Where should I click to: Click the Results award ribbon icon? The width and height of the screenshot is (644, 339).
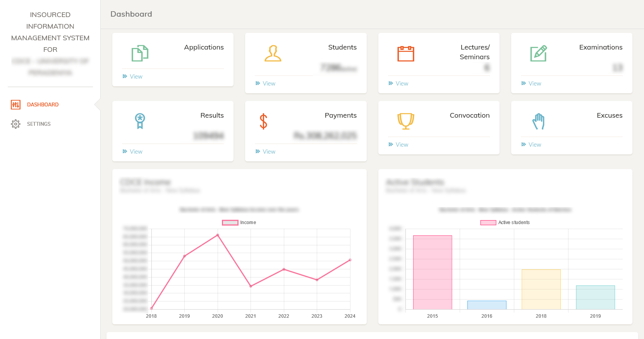tap(140, 121)
